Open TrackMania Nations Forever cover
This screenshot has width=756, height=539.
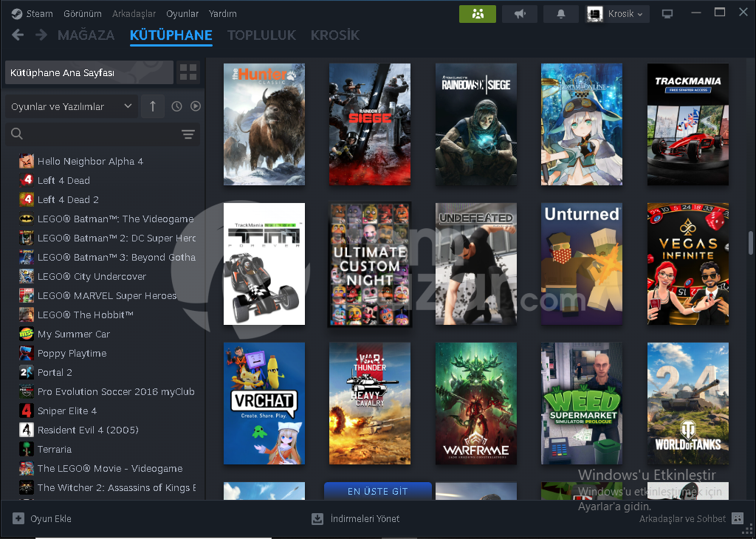click(x=264, y=264)
